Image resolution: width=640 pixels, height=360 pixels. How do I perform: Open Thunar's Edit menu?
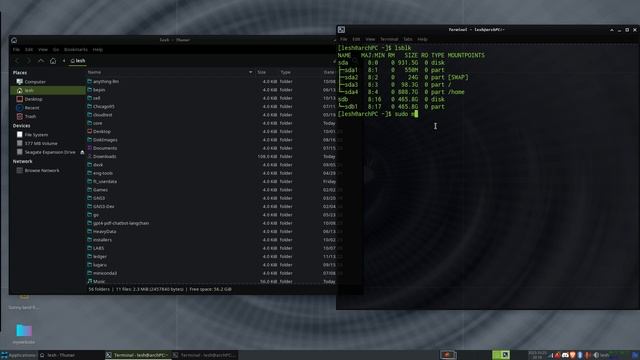tap(29, 49)
